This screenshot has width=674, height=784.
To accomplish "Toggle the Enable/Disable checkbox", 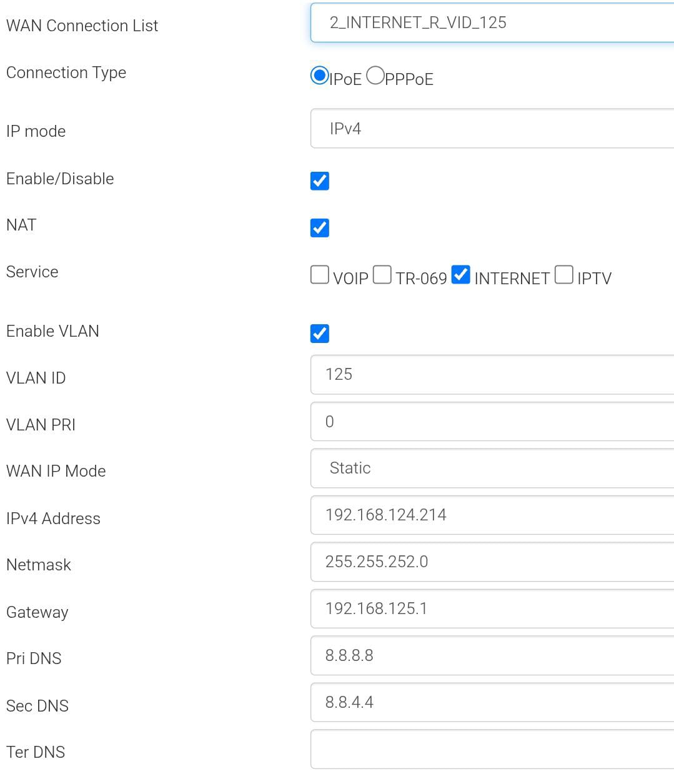I will tap(320, 181).
